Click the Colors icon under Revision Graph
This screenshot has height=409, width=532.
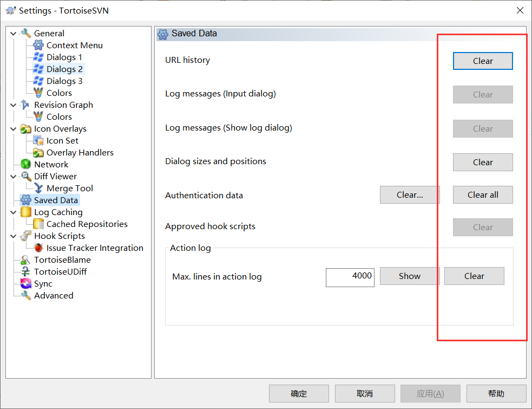pos(38,116)
